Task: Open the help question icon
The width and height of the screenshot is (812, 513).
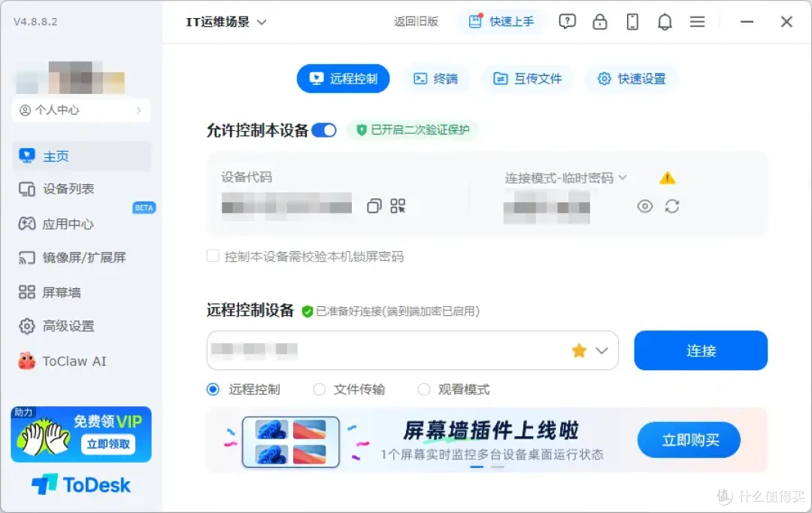Action: tap(567, 22)
